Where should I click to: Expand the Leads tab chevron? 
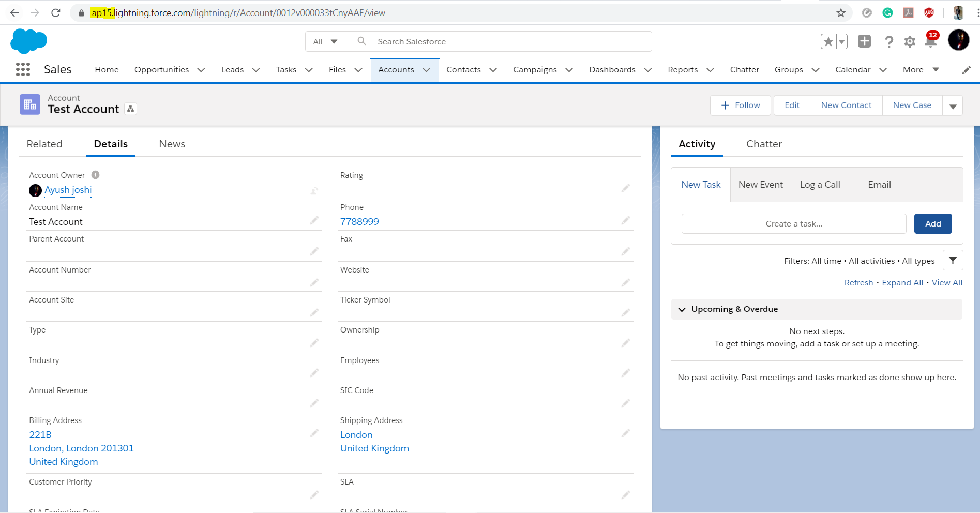[x=255, y=70]
